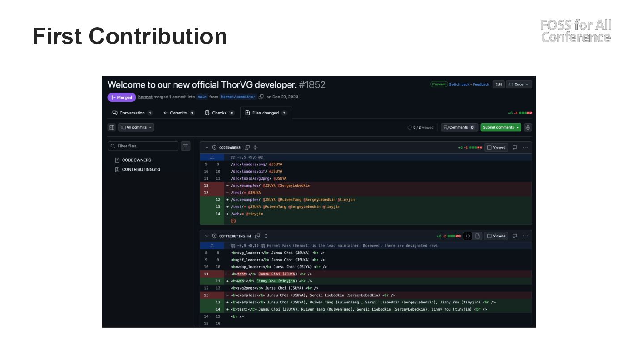Open the All commits dropdown

[x=136, y=127]
